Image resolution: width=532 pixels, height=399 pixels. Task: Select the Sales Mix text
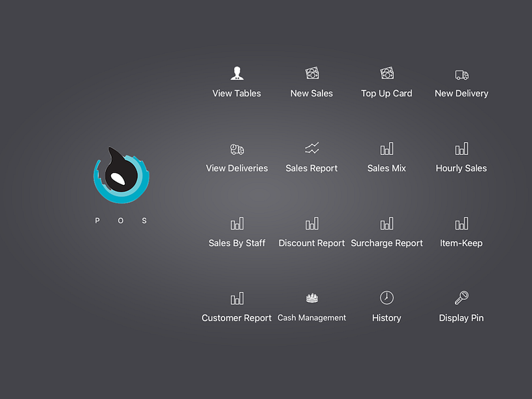click(x=387, y=168)
